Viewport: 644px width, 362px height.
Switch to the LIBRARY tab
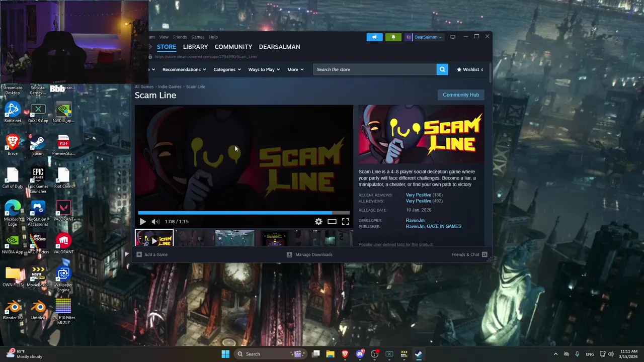[x=195, y=47]
